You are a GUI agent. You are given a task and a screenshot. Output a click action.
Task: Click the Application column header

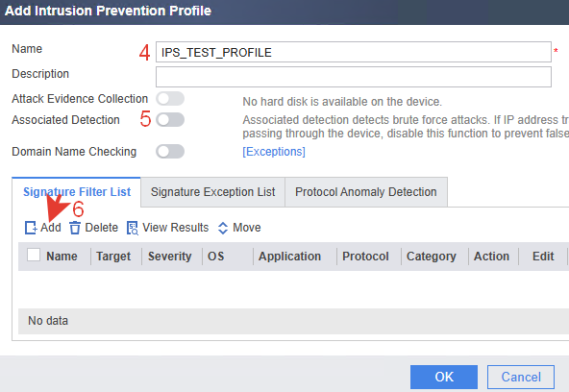289,257
